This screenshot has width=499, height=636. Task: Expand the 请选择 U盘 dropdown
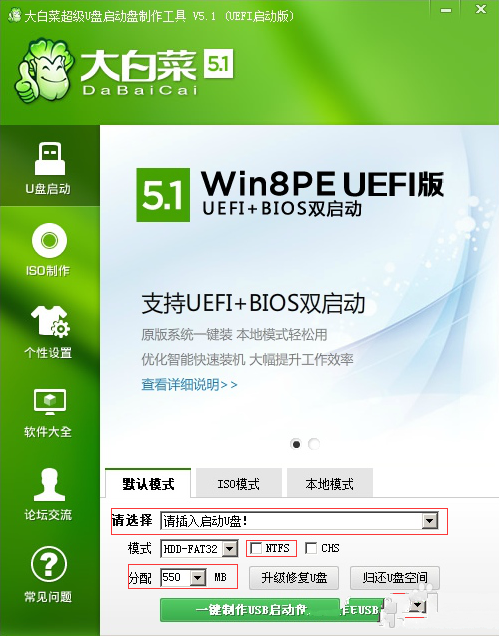[x=430, y=520]
